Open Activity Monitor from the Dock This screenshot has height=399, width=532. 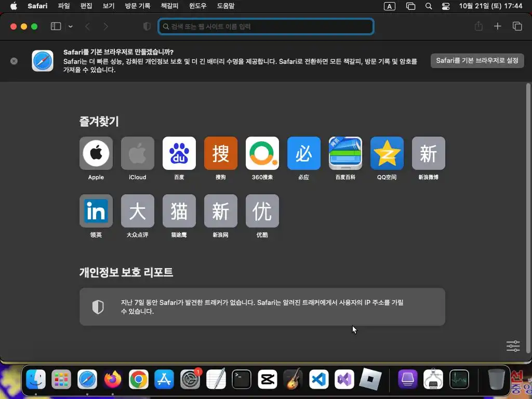pyautogui.click(x=459, y=379)
